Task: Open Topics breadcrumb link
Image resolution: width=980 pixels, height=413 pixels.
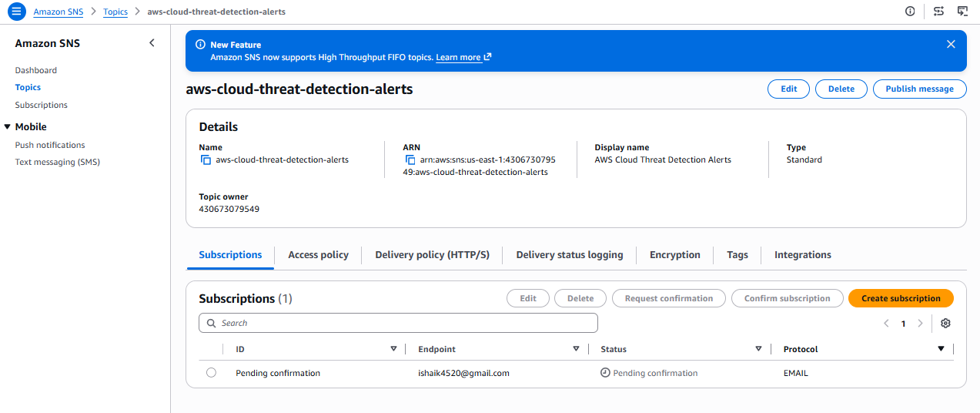Action: (115, 12)
